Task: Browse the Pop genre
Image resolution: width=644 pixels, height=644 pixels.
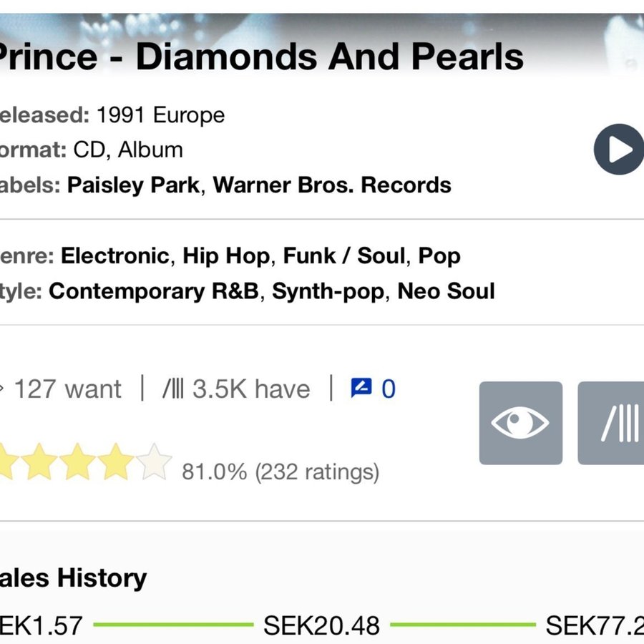Action: click(439, 255)
